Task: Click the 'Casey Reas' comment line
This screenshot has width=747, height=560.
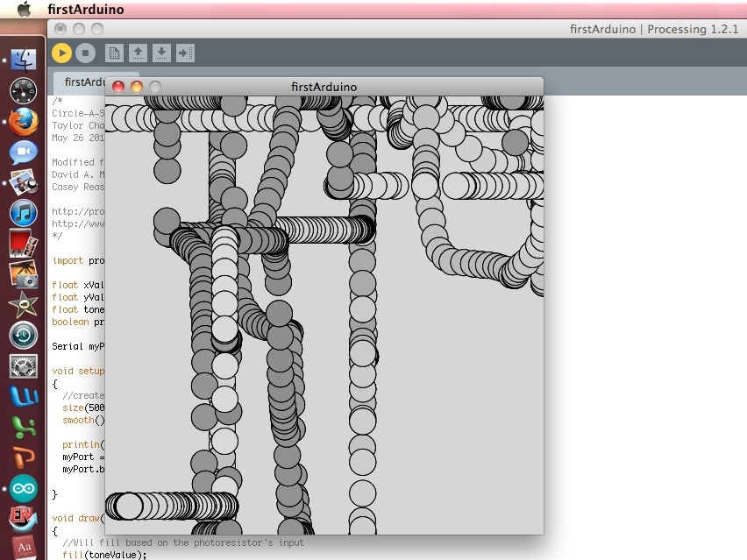Action: click(78, 187)
